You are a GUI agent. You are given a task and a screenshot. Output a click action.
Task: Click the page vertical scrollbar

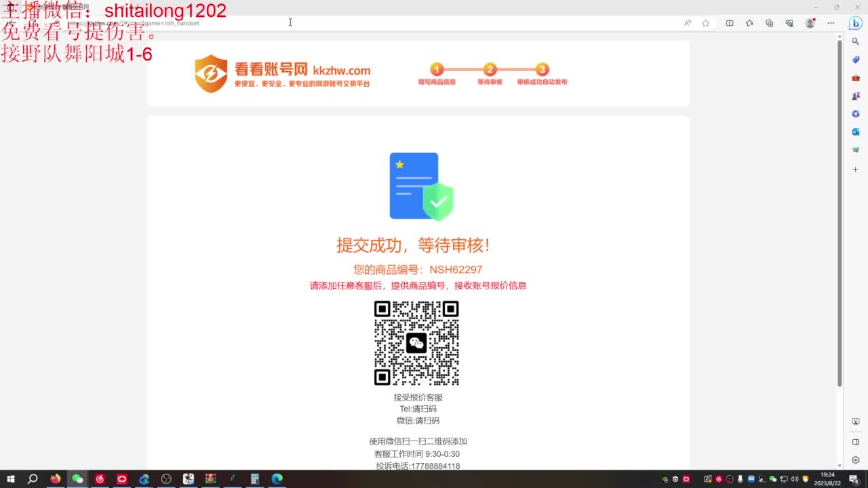coord(839,213)
